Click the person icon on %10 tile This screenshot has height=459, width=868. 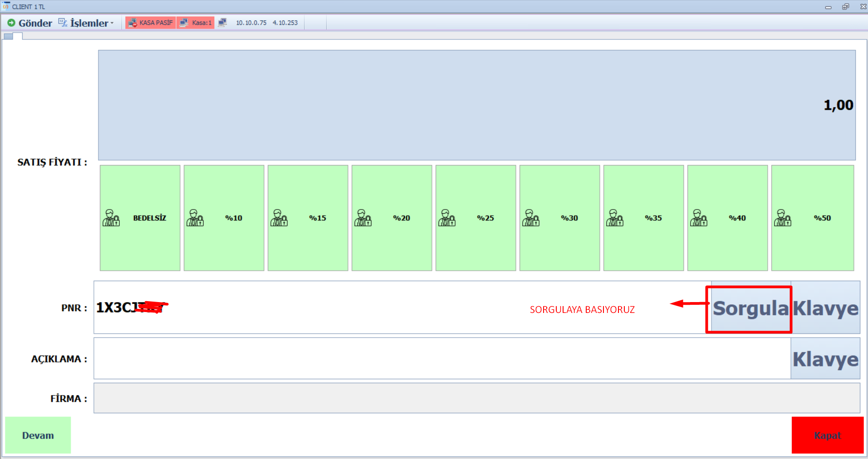pos(195,218)
